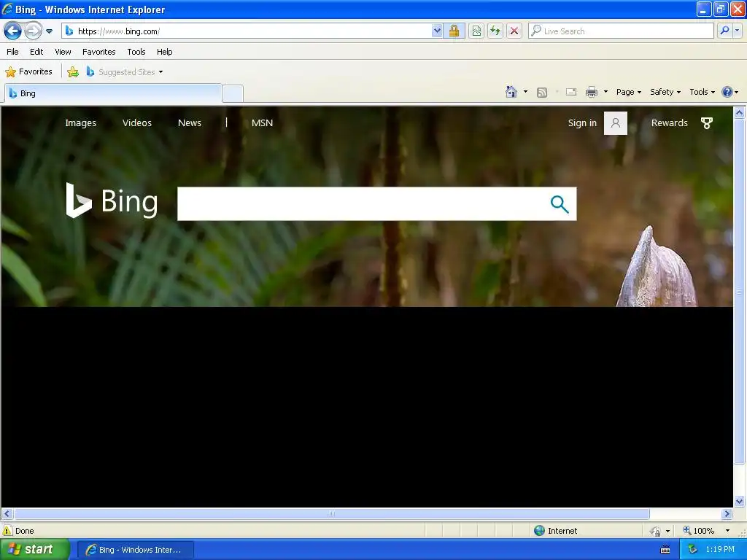Expand the Home button dropdown arrow
The height and width of the screenshot is (560, 747).
[x=525, y=92]
